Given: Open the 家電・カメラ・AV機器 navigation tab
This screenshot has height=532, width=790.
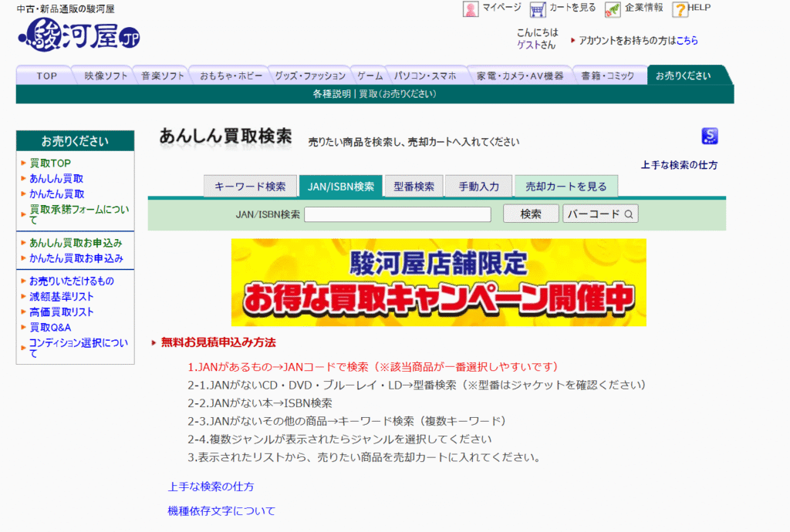Looking at the screenshot, I should [520, 76].
